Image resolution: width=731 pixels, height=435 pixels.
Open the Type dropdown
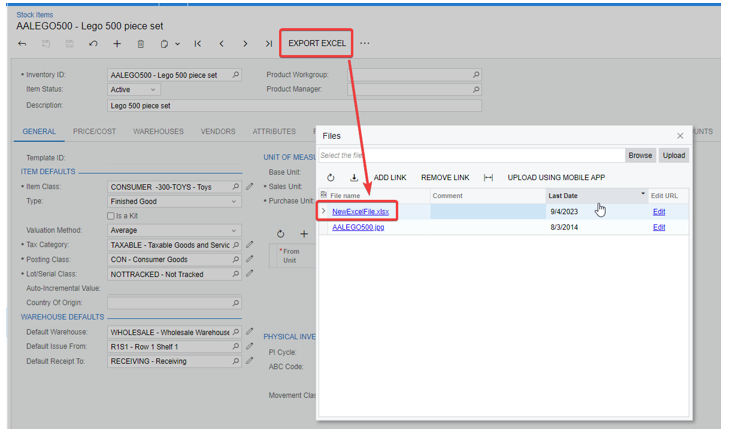(x=235, y=201)
